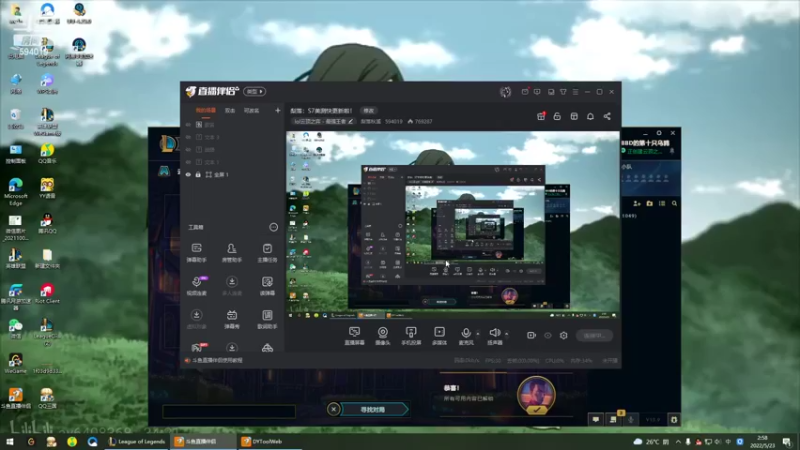
Task: Click the user avatar in 直播伴侣 title bar
Action: coord(505,92)
